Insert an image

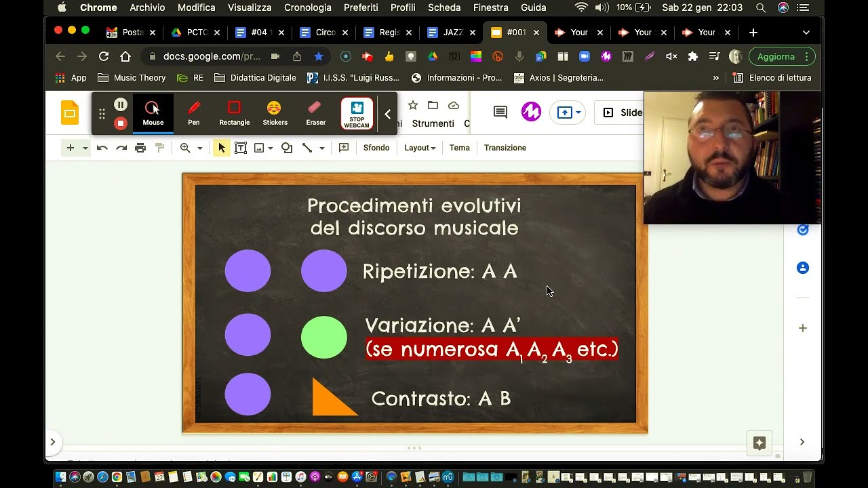coord(259,148)
